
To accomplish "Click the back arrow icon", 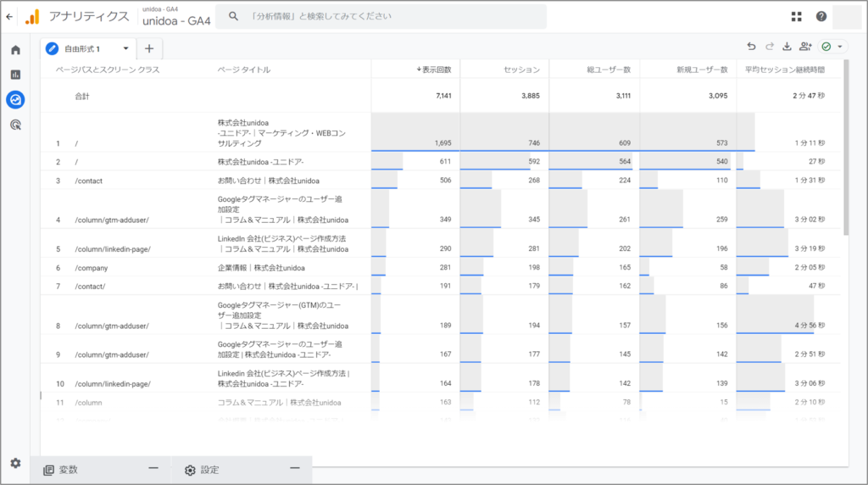I will [x=9, y=17].
